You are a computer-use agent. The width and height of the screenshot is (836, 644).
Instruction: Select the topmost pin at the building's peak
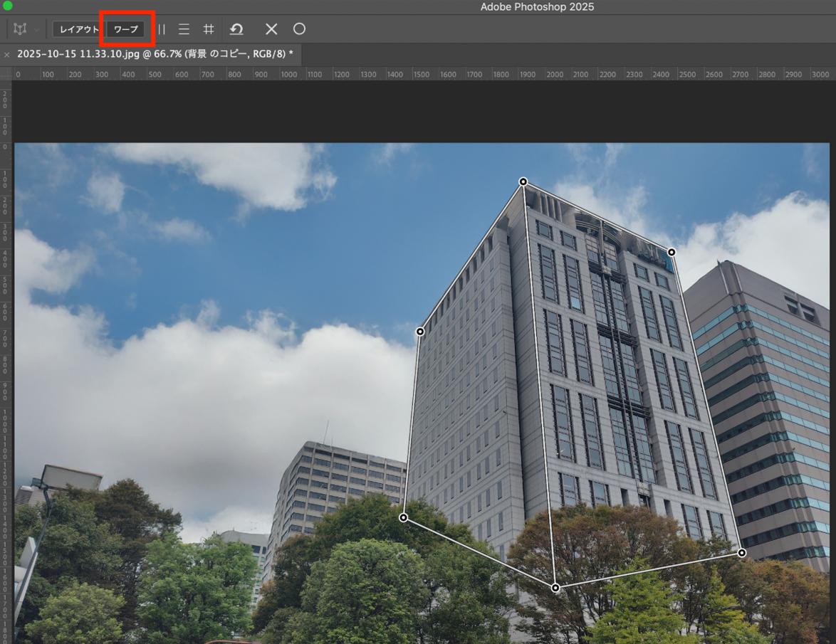coord(523,182)
